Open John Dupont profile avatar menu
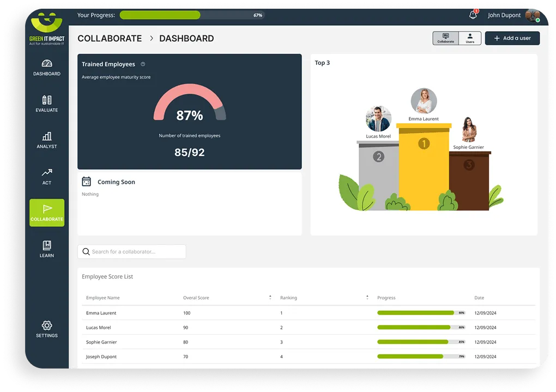This screenshot has height=392, width=556. (532, 16)
